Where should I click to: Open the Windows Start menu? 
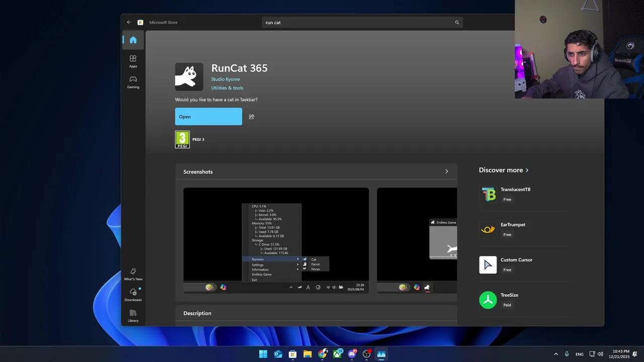263,354
